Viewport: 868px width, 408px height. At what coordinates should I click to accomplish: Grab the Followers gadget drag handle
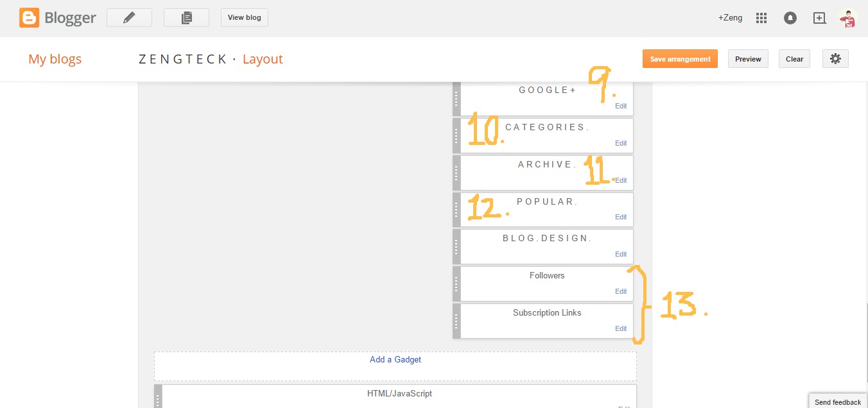tap(456, 284)
